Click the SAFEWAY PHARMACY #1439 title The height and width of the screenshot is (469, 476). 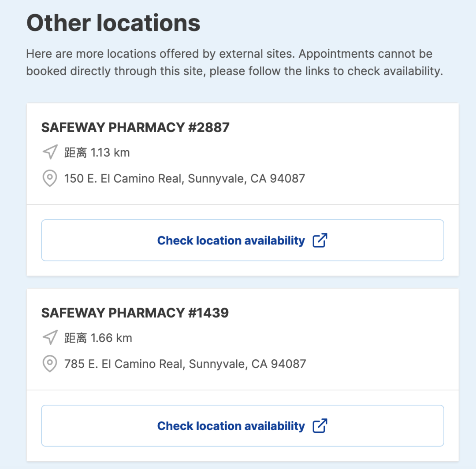point(135,313)
